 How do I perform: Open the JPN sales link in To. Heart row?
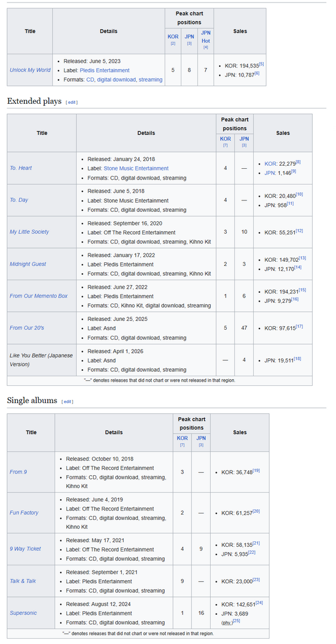[x=270, y=173]
